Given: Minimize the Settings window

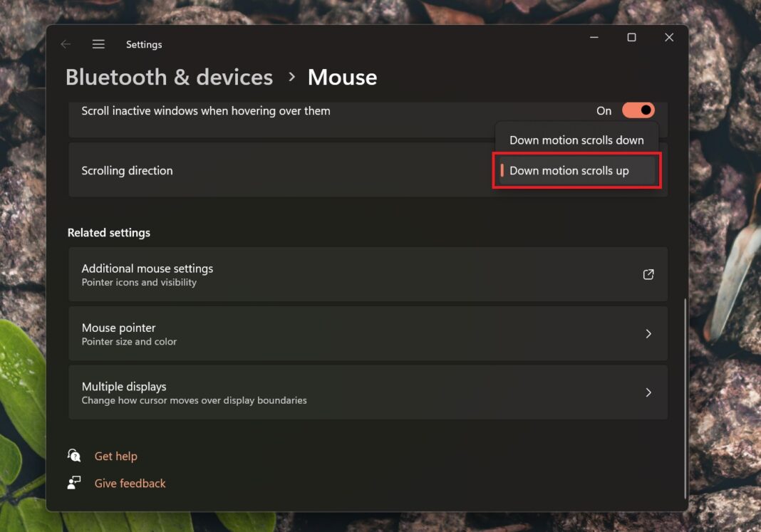Looking at the screenshot, I should [x=594, y=38].
